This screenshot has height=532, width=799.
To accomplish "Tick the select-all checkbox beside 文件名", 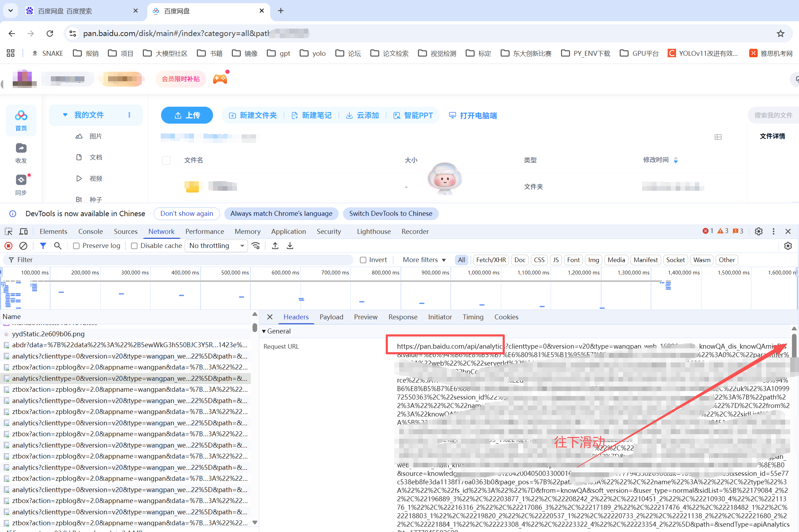I will [x=166, y=160].
